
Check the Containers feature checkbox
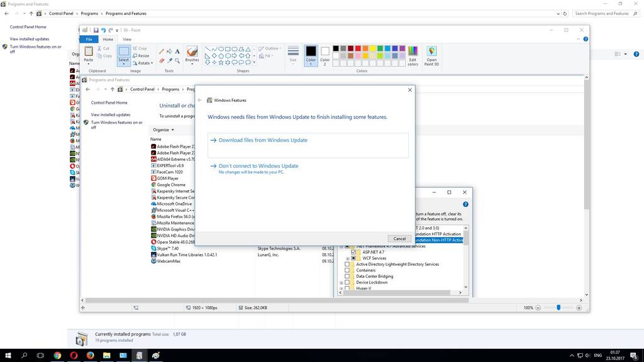point(347,270)
